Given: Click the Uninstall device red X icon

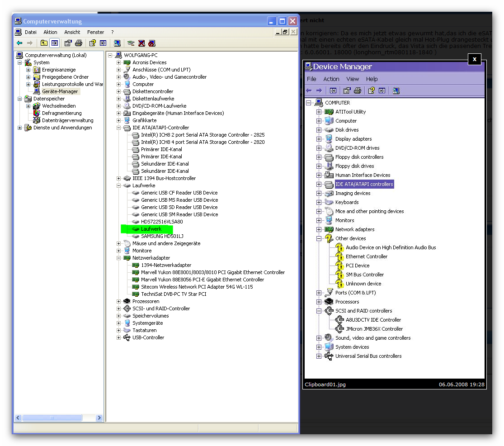Looking at the screenshot, I should pos(142,43).
